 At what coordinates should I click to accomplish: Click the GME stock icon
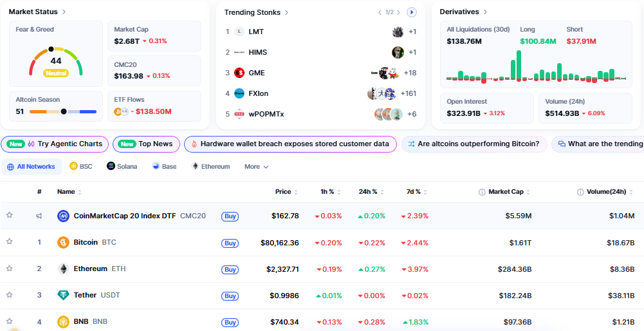[x=239, y=73]
